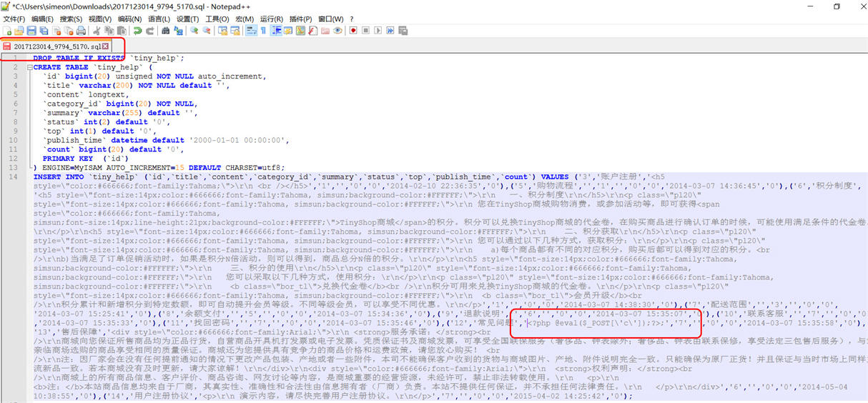Viewport: 868px width, 403px height.
Task: Undo last edit with green arrow icon
Action: tap(137, 31)
